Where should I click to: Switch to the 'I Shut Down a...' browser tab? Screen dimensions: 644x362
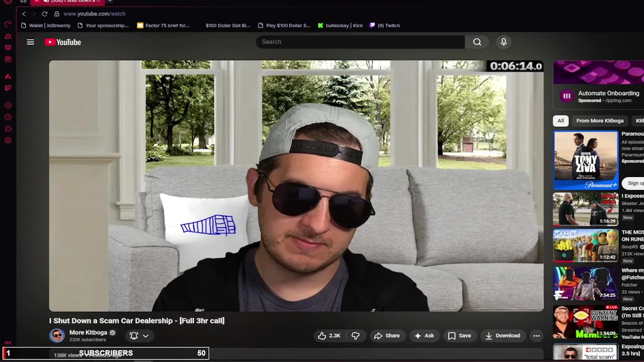click(x=68, y=2)
